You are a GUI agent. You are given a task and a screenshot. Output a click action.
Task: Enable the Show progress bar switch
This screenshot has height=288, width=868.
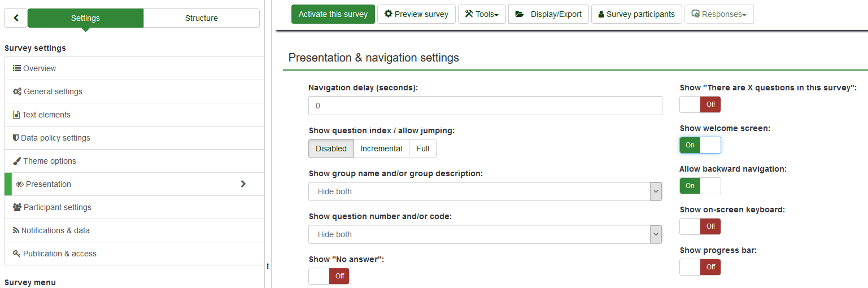click(700, 267)
